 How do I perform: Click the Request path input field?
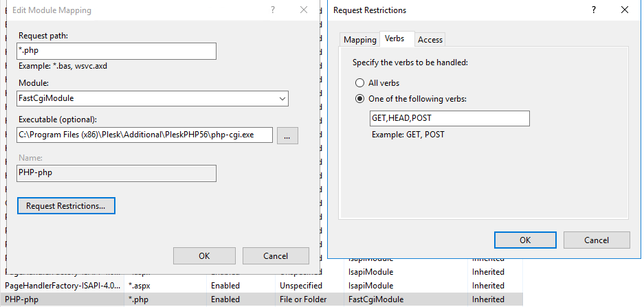click(117, 52)
